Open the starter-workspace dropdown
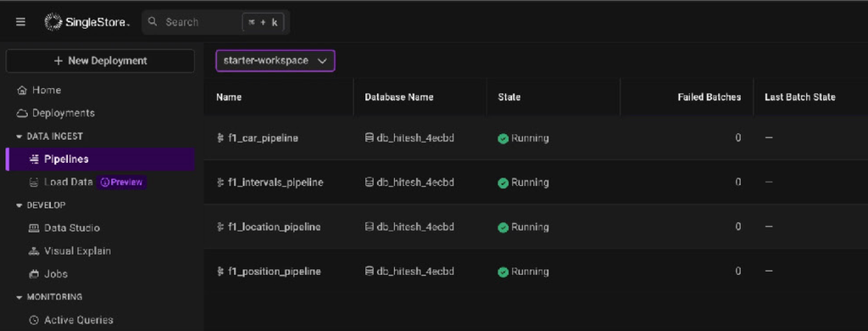868x331 pixels. point(275,60)
